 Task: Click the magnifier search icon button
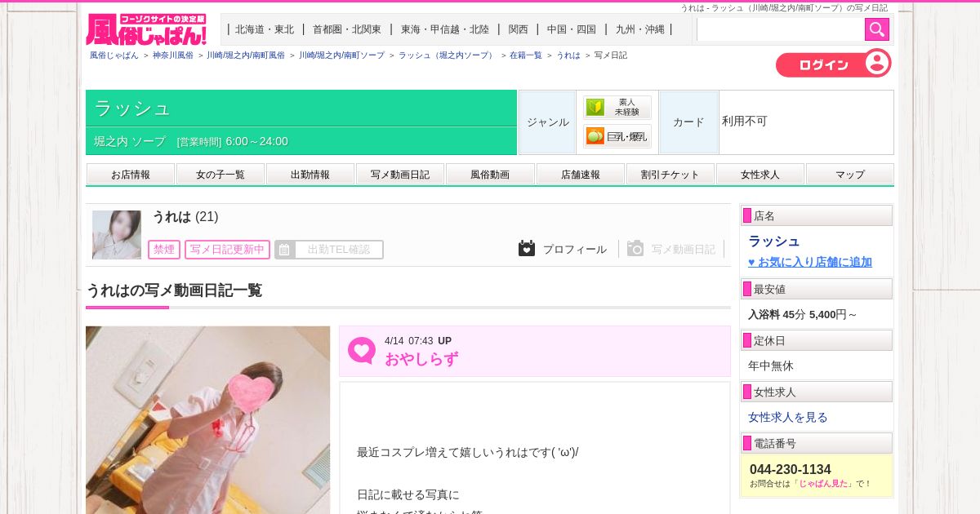click(877, 29)
